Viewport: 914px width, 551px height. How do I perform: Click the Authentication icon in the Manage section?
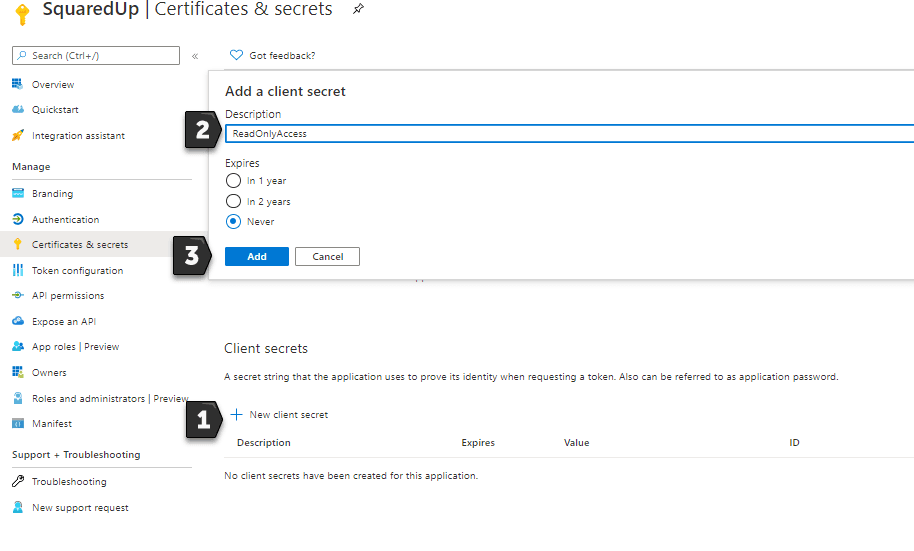[17, 219]
